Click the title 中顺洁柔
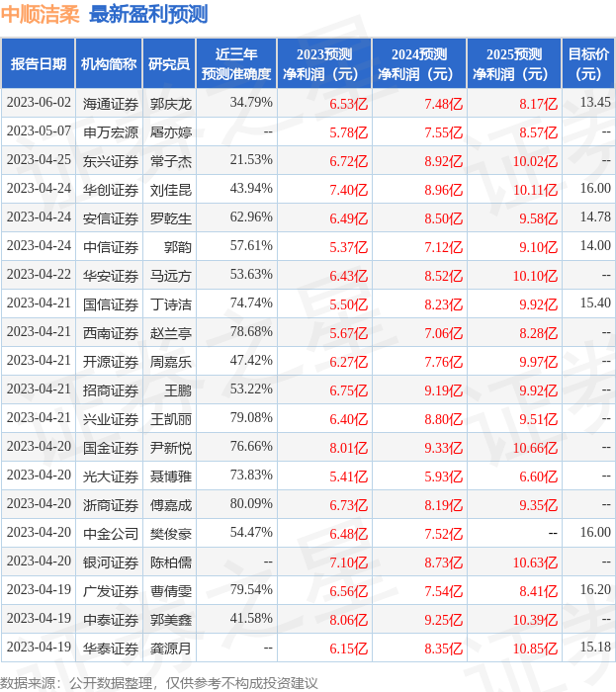616x692 pixels. pyautogui.click(x=41, y=15)
